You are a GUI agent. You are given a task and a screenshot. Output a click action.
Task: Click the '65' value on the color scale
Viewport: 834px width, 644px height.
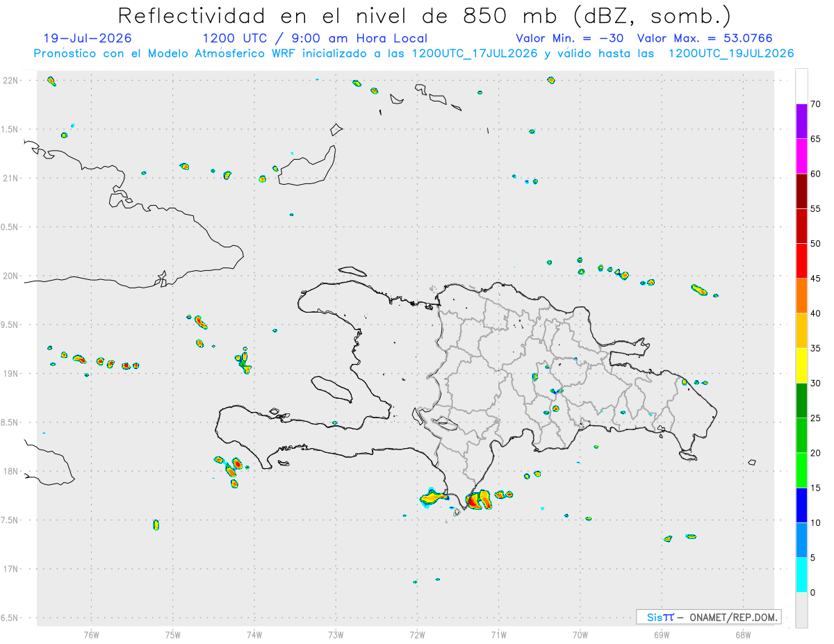point(816,139)
